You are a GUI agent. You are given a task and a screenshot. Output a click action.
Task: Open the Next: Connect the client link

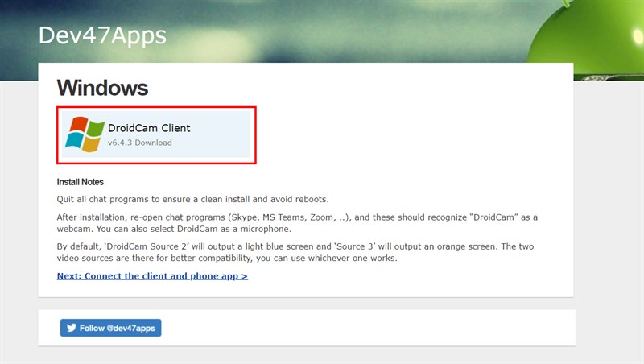(152, 276)
